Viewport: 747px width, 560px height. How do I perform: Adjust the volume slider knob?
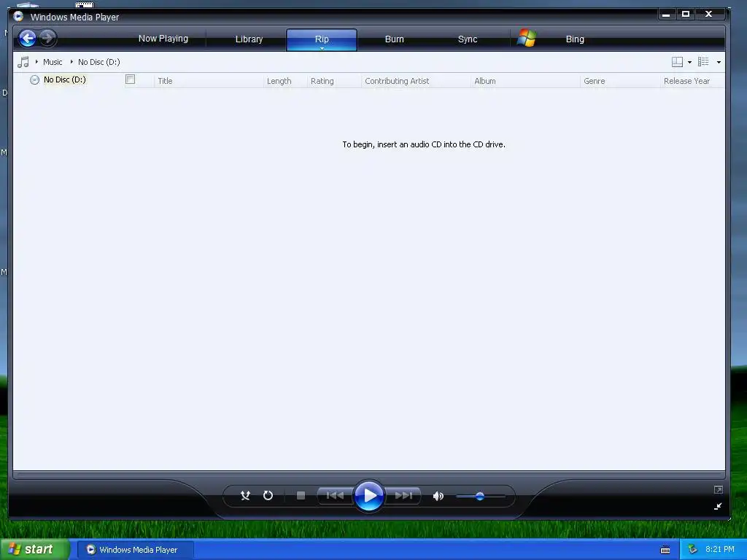[x=480, y=496]
